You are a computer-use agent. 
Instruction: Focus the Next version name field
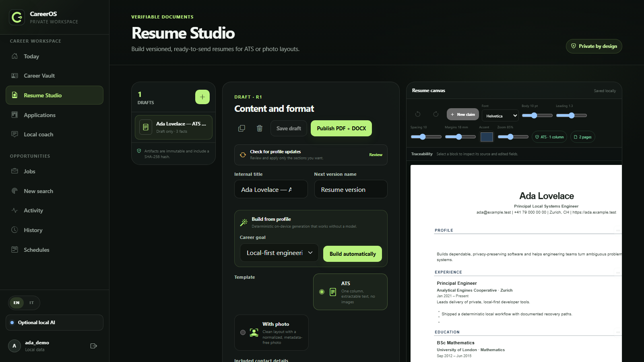pyautogui.click(x=351, y=189)
